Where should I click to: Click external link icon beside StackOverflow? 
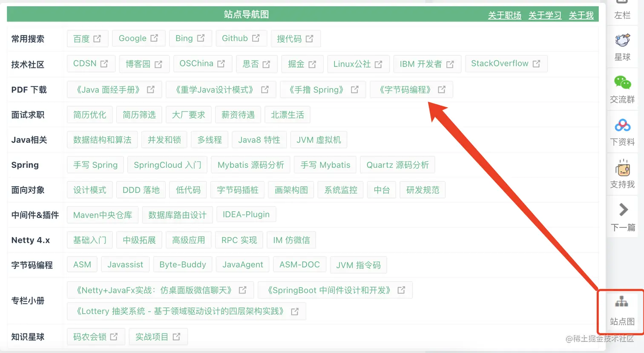[536, 64]
